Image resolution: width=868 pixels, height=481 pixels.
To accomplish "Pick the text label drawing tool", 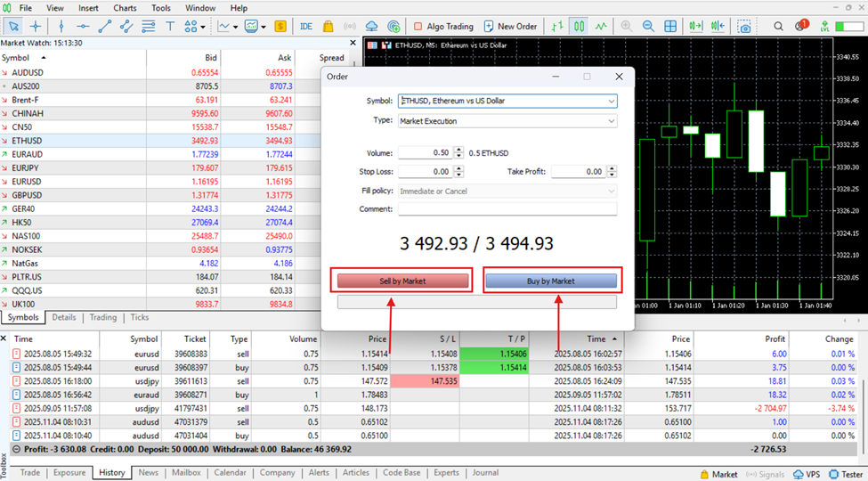I will [x=170, y=26].
